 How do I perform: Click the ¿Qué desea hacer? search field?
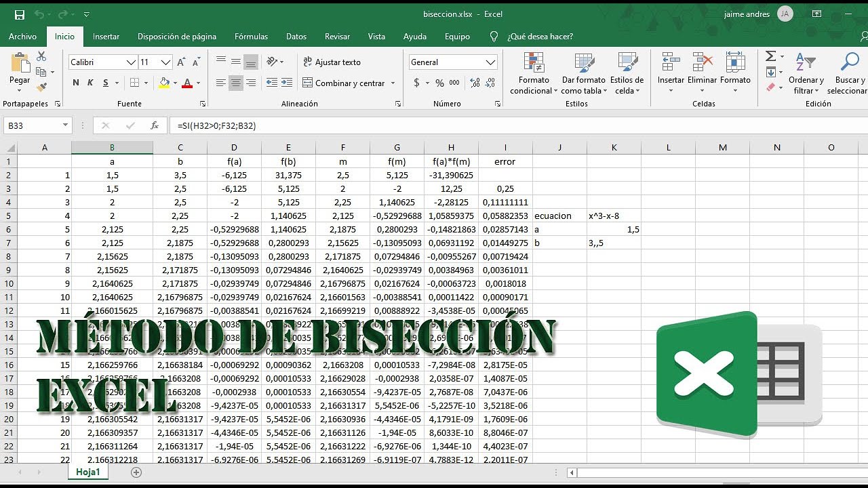pos(540,37)
